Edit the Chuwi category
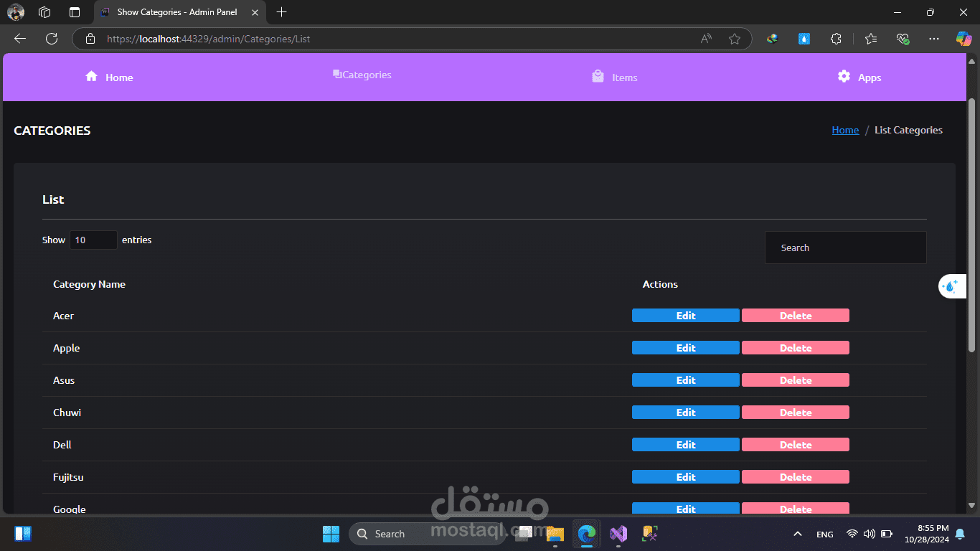The image size is (980, 551). (686, 413)
